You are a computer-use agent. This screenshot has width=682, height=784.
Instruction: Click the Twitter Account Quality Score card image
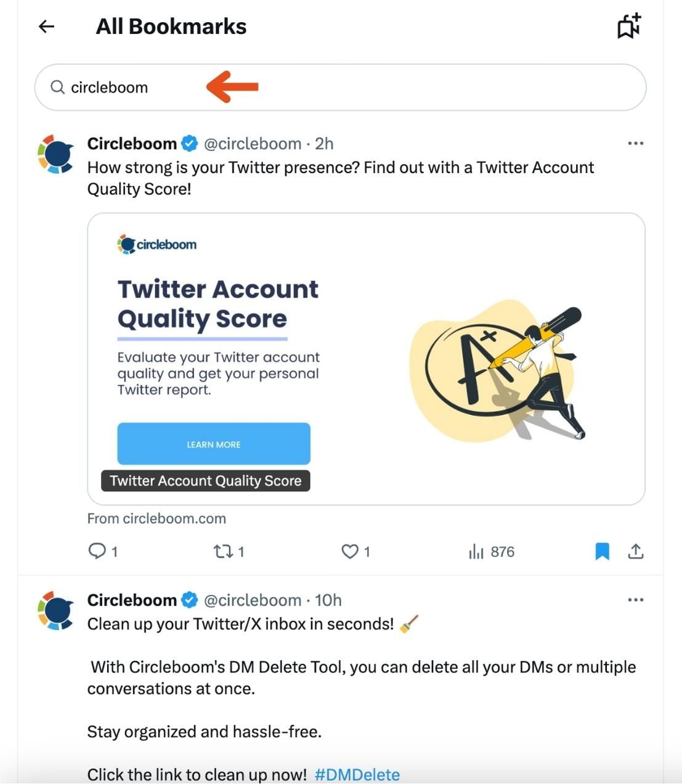368,356
